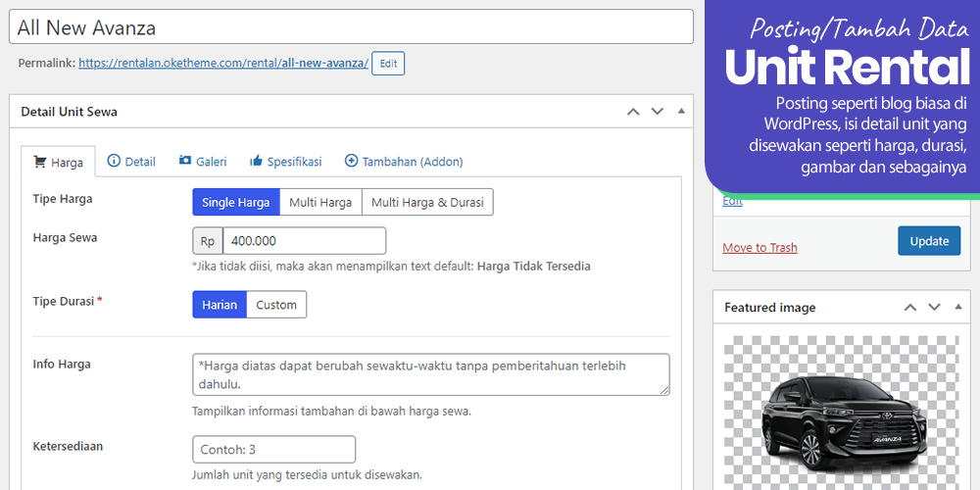Select Multi Harga & Durasi option
Image resolution: width=980 pixels, height=490 pixels.
427,203
